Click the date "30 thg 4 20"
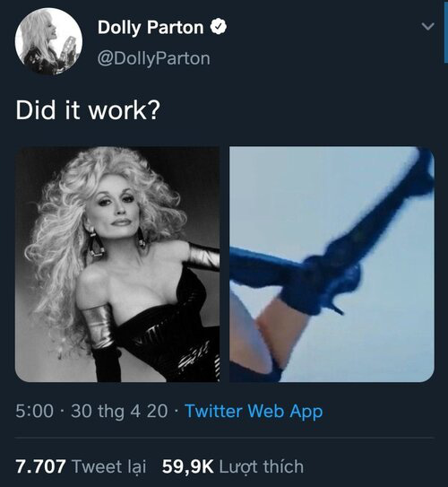The height and width of the screenshot is (487, 448). [x=119, y=411]
